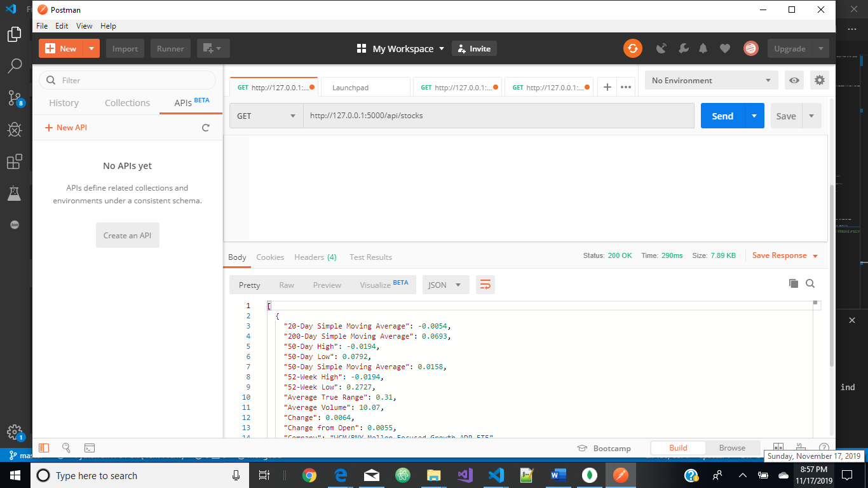Open VS Code Debug icon

[x=14, y=130]
